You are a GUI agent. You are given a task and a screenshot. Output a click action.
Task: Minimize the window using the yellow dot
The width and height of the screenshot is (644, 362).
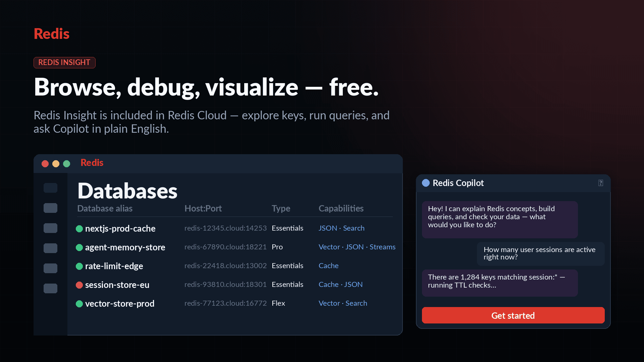[x=56, y=164]
